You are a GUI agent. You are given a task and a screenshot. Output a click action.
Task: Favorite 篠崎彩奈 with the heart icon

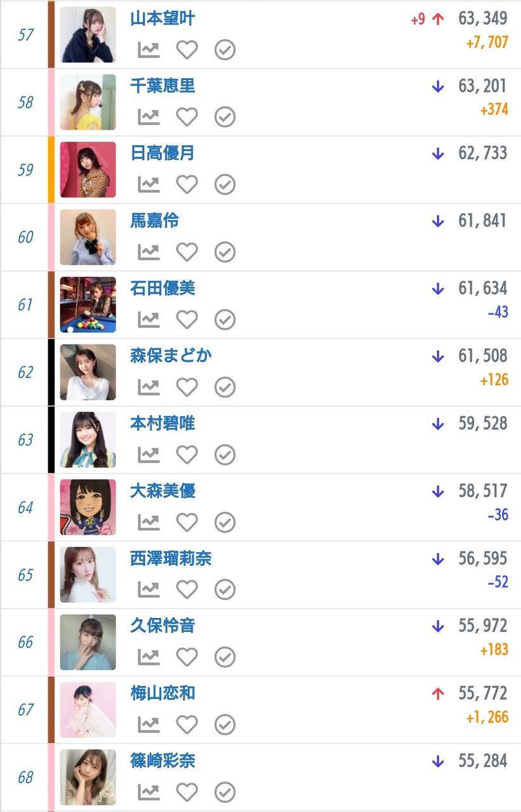coord(187,792)
